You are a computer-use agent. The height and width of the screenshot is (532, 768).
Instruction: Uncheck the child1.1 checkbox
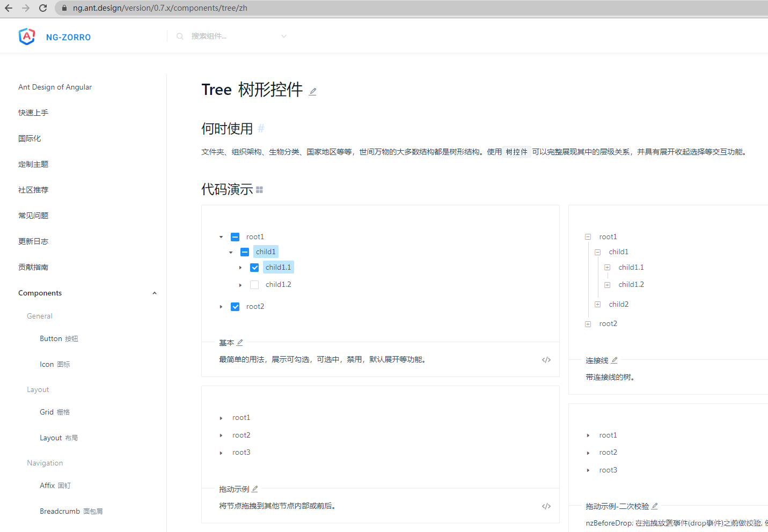click(254, 267)
